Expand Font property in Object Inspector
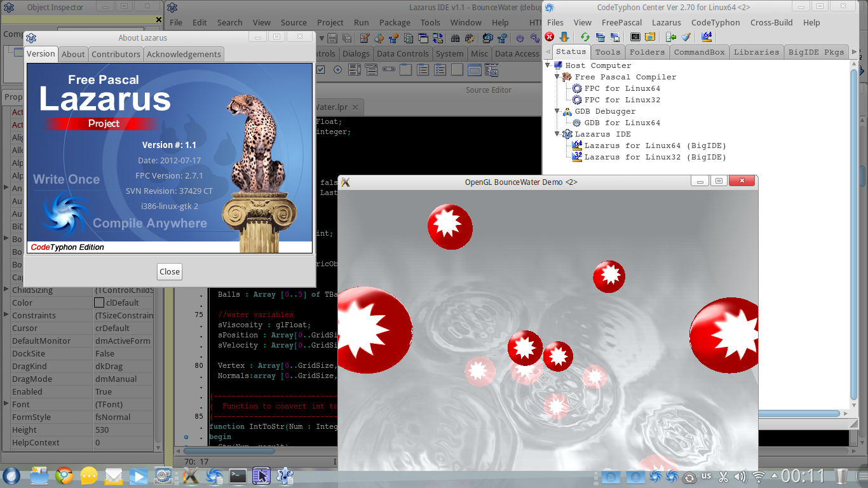The image size is (868, 488). coord(6,404)
